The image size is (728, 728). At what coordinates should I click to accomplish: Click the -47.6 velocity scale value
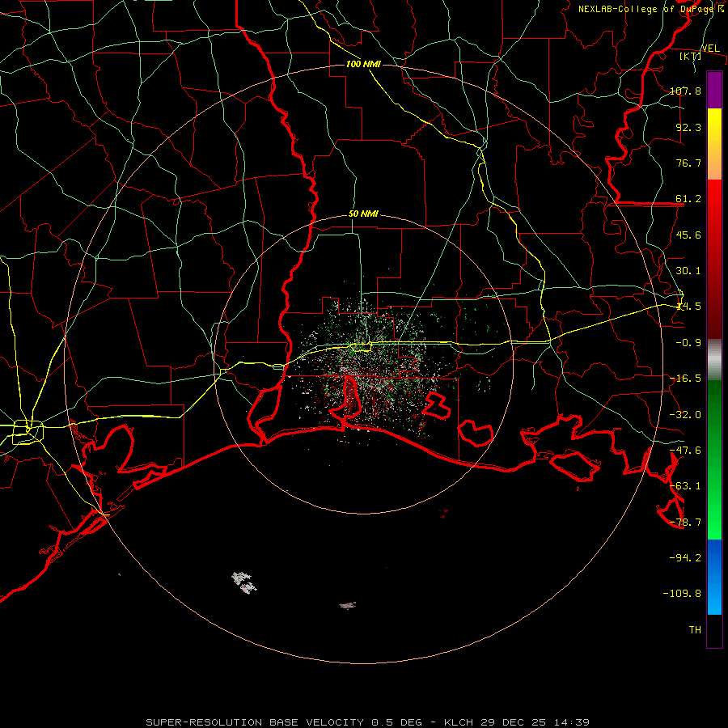(685, 451)
